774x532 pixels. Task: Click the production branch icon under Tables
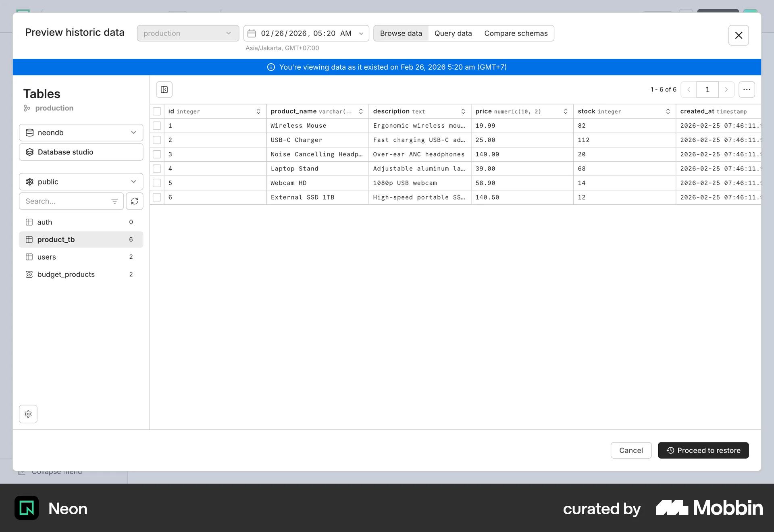[27, 108]
